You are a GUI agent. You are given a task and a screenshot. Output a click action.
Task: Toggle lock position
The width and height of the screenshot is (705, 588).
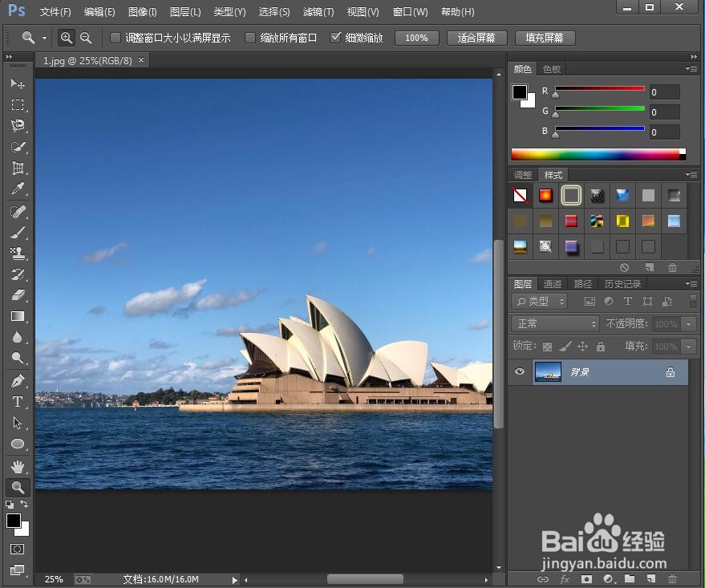[583, 347]
